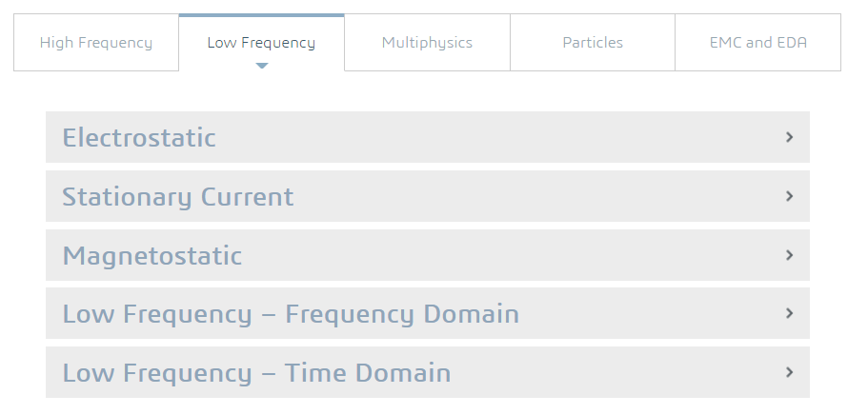Click the blue top border of active tab

(261, 15)
